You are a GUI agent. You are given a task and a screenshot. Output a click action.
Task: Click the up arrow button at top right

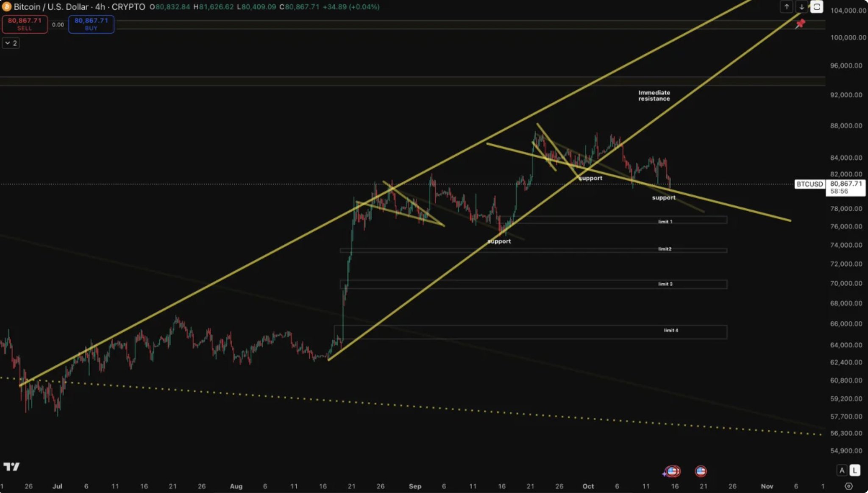[x=787, y=7]
